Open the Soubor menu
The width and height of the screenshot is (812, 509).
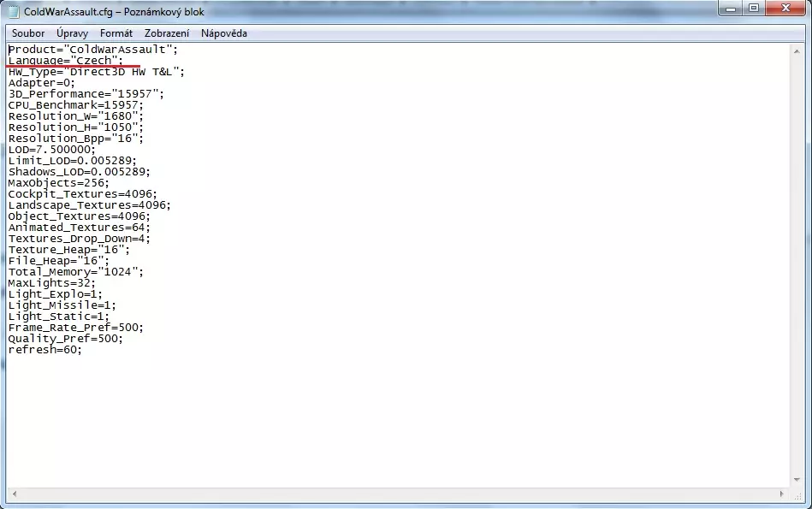pyautogui.click(x=28, y=33)
